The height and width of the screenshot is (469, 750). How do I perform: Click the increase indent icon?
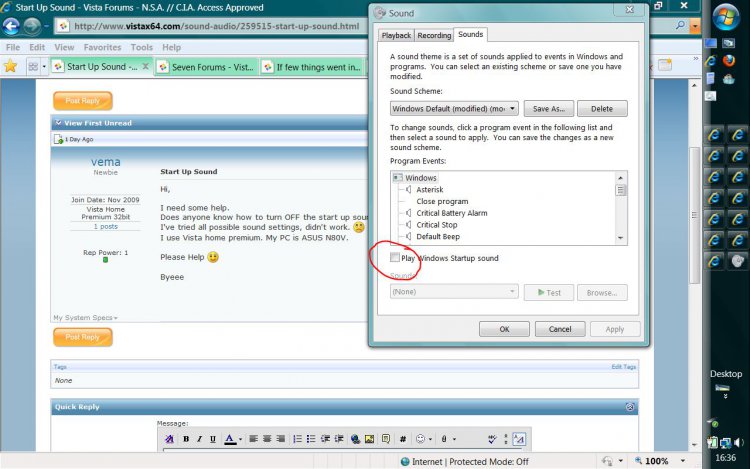339,439
